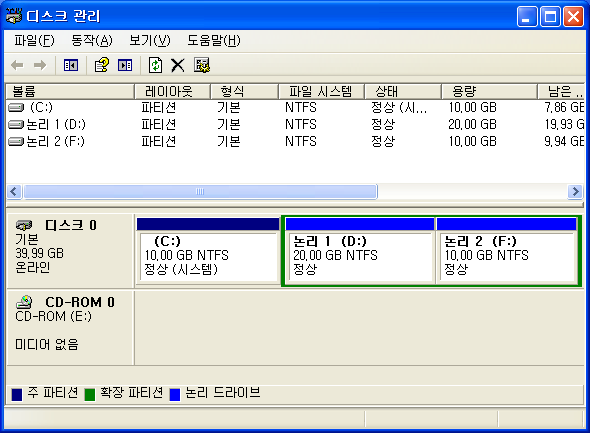Viewport: 590px width, 433px height.
Task: Click the CD-ROM 0 disc icon
Action: [24, 302]
